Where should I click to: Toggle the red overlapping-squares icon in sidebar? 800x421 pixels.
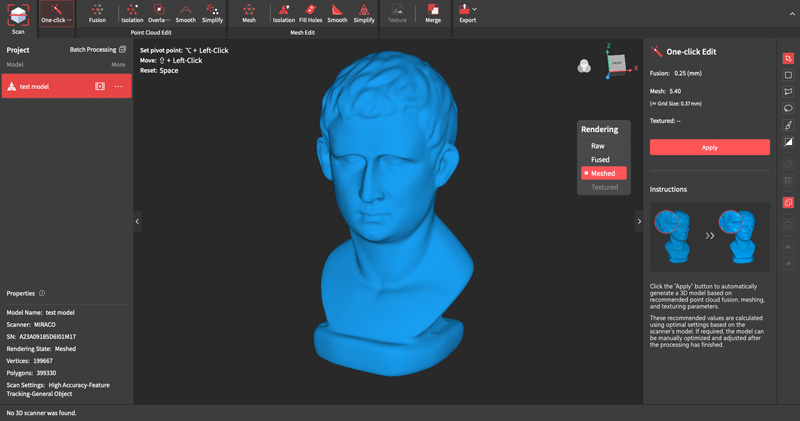tap(788, 203)
